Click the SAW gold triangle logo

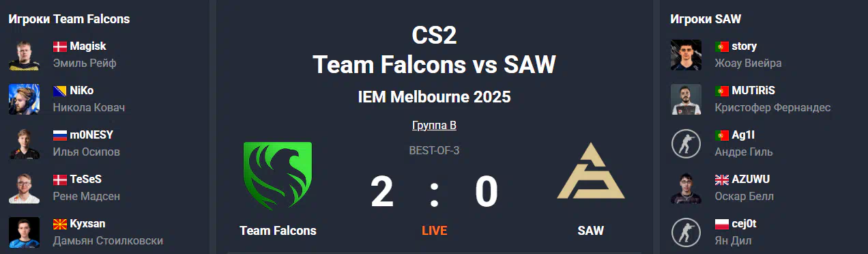tap(590, 171)
